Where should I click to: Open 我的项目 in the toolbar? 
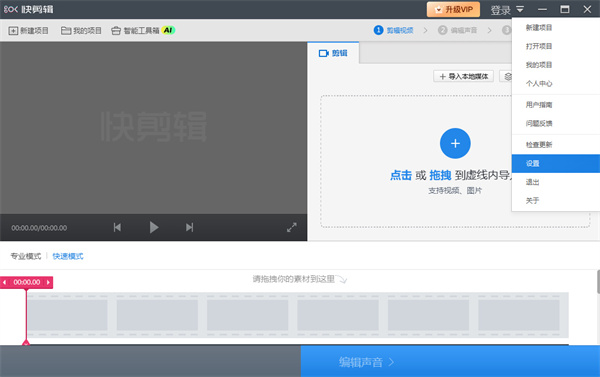(x=81, y=31)
